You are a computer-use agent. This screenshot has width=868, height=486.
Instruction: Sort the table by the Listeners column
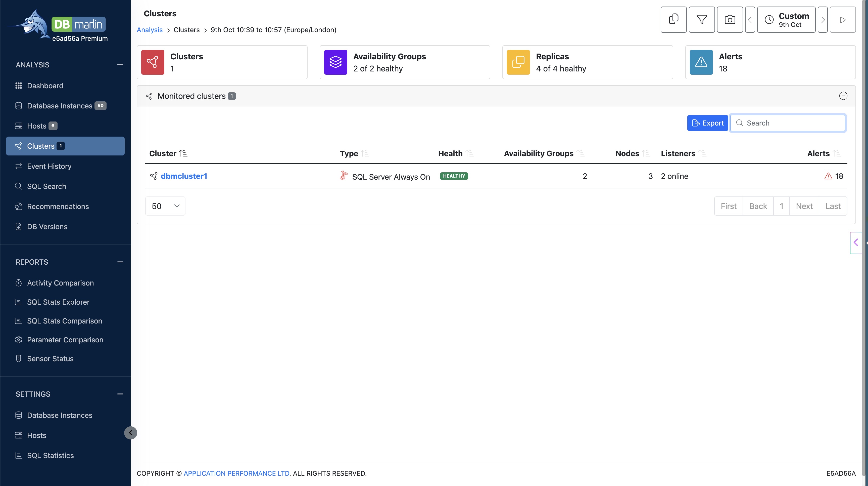pyautogui.click(x=683, y=153)
